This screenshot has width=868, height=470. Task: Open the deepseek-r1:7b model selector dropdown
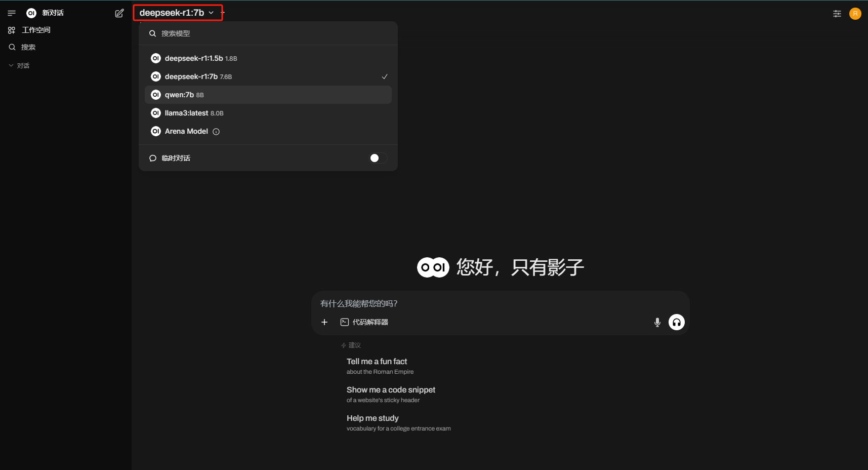point(177,13)
